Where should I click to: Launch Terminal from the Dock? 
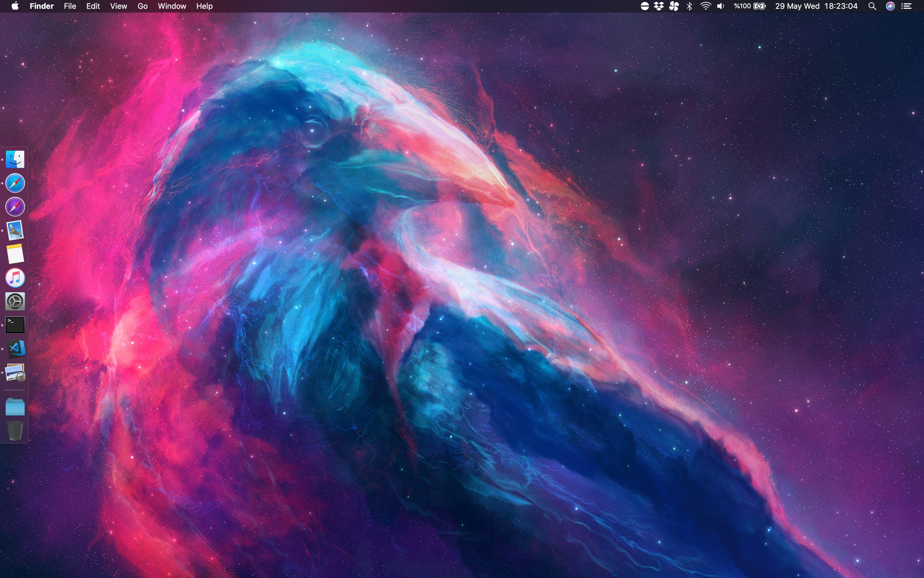tap(15, 325)
